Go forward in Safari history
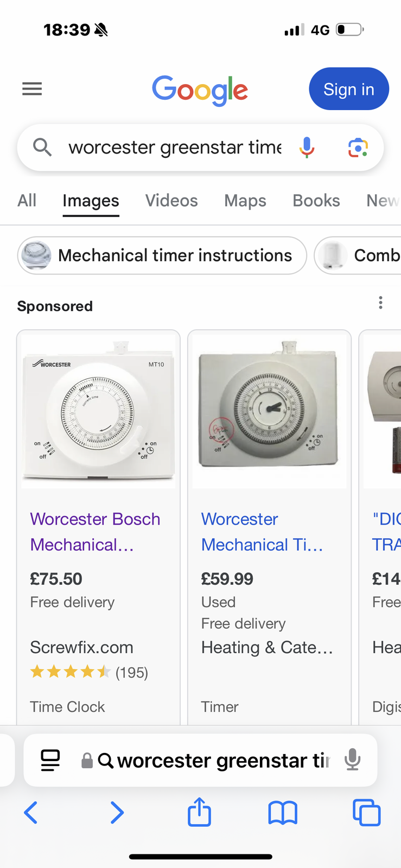The image size is (401, 868). point(117,813)
